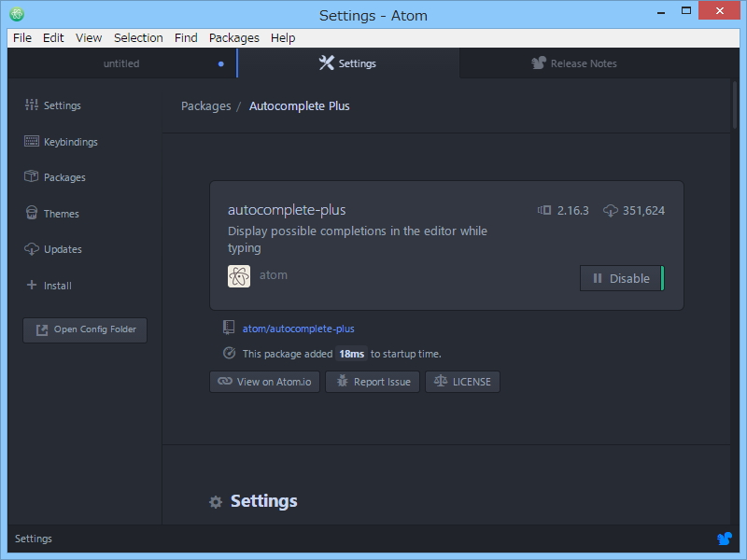Image resolution: width=747 pixels, height=560 pixels.
Task: Open the LICENSE button
Action: (462, 382)
